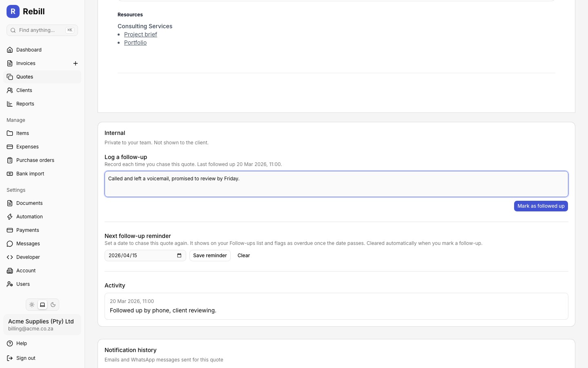This screenshot has height=368, width=588.
Task: Click the Invoices document icon
Action: 10,63
